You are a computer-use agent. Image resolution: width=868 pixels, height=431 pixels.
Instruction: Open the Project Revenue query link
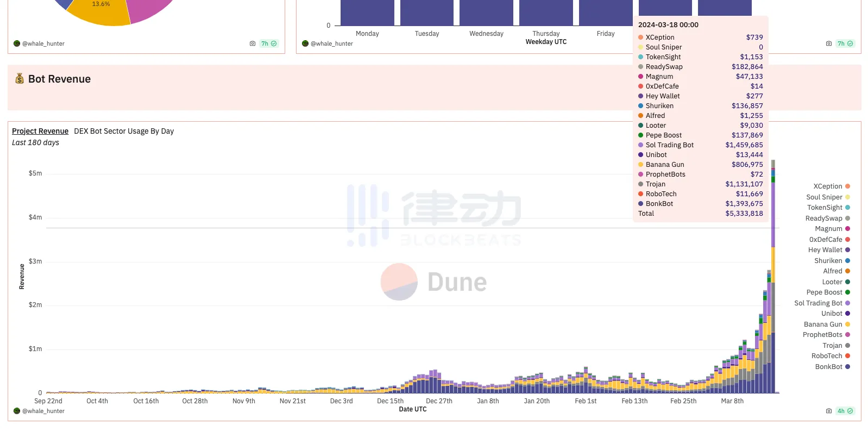[40, 131]
